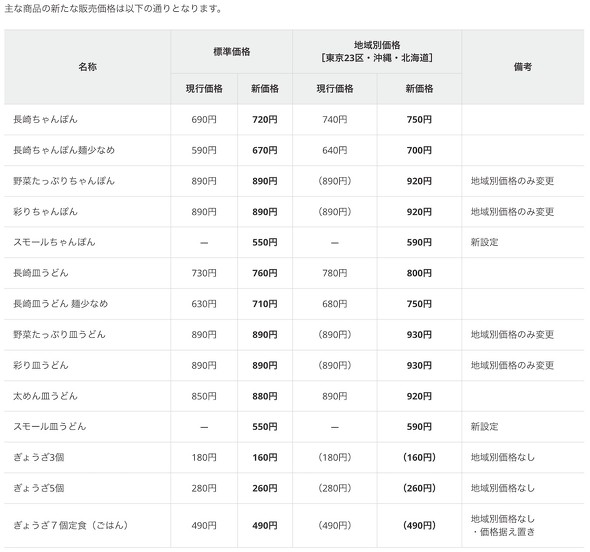Select the 長崎ちゃんぽん麺少なめ row name
Image resolution: width=590 pixels, height=552 pixels.
[64, 150]
